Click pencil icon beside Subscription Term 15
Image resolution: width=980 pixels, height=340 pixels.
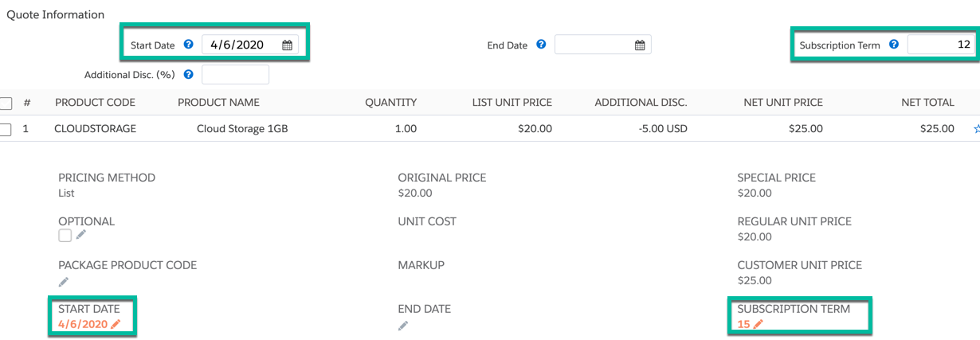759,324
